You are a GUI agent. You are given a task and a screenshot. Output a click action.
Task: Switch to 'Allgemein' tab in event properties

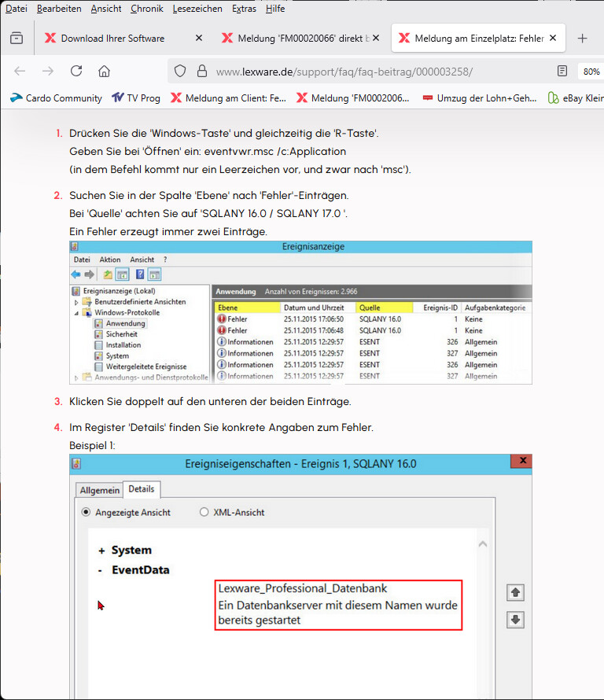point(100,490)
